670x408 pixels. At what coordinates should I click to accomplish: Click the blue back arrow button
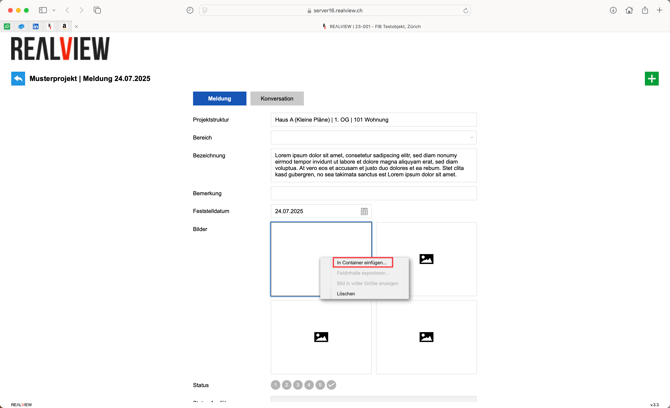click(18, 79)
